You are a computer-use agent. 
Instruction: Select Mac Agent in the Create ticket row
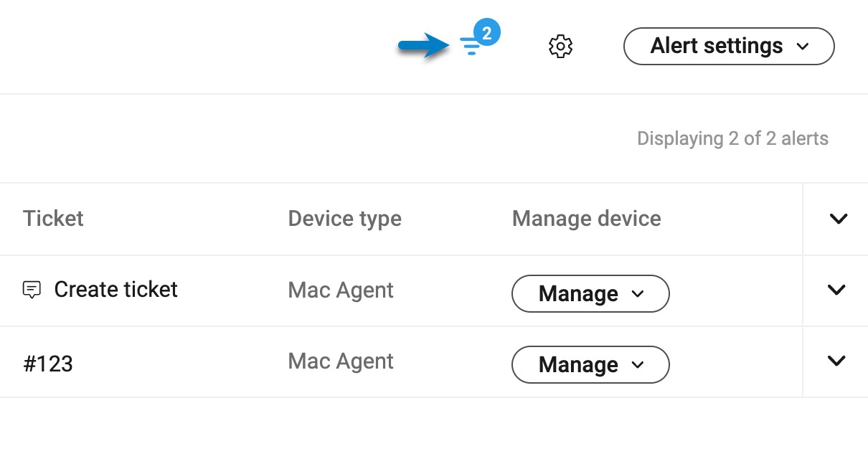[x=341, y=290]
